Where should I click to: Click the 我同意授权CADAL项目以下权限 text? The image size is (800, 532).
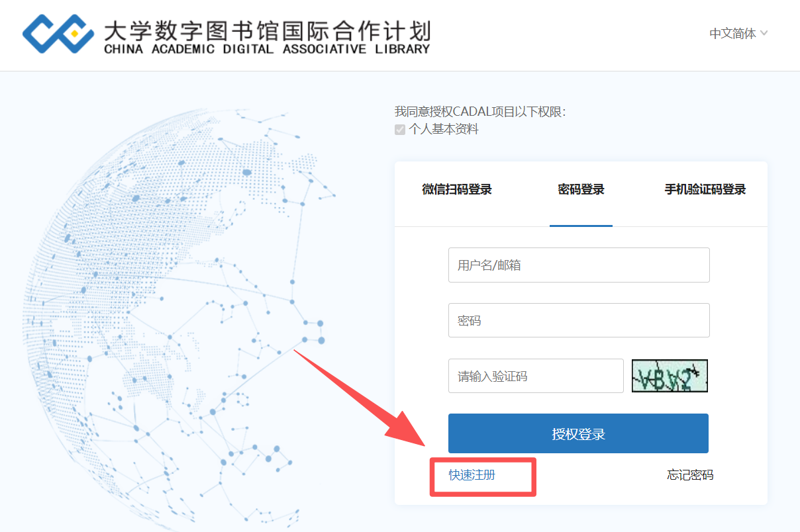480,112
